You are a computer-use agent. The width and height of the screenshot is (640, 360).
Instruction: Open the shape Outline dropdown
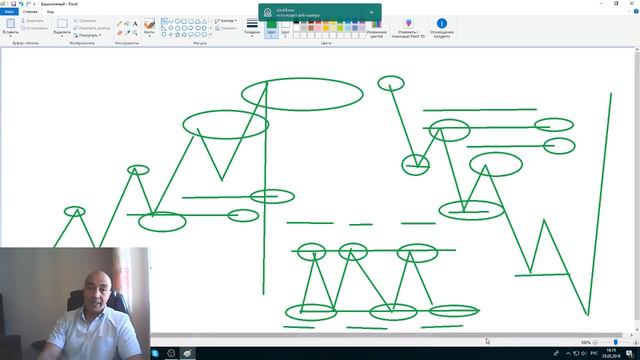tap(226, 20)
